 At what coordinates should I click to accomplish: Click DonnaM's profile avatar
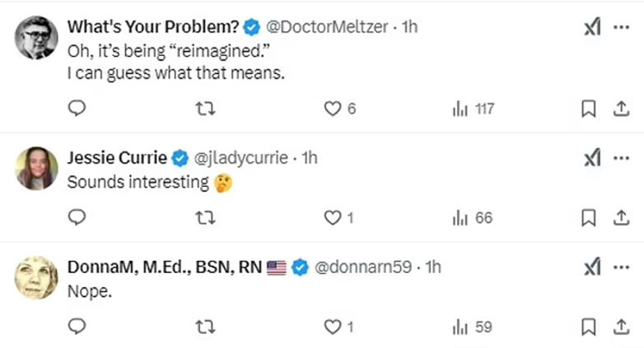36,277
